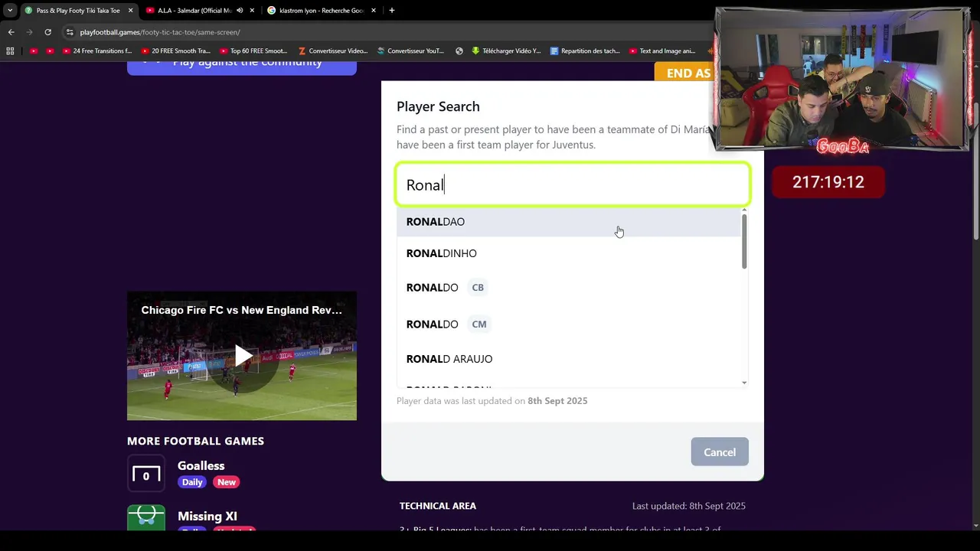
Task: Switch to the A.L.A 3almdar YouTube tab
Action: [x=193, y=11]
